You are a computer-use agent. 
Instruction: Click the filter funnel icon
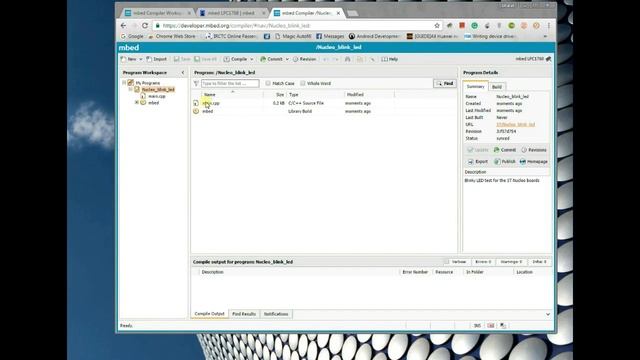[196, 83]
